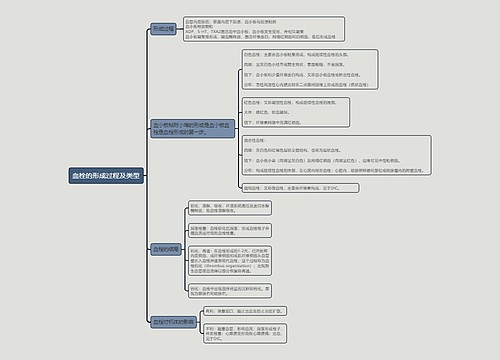
Task: Click the 镜下 line in the 混合性血栓 note
Action: click(x=322, y=161)
